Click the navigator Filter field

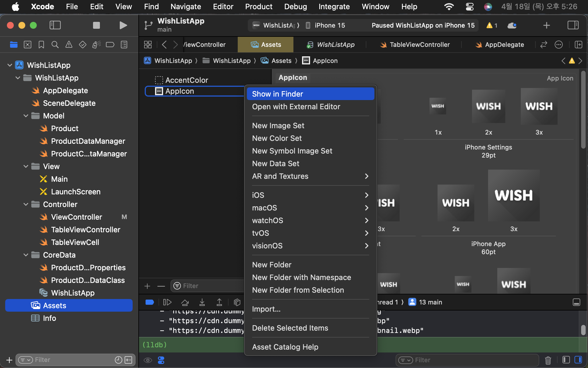75,360
